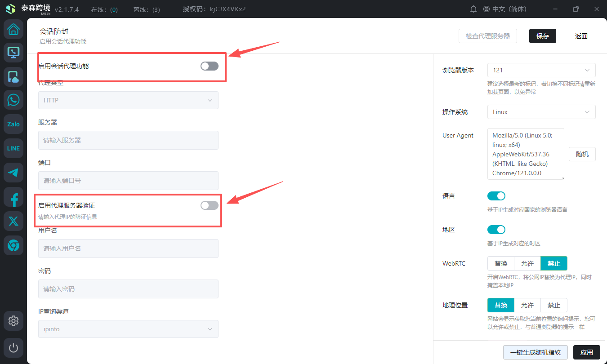Select 允许 for WebRTC
Viewport: 607px width, 364px height.
pyautogui.click(x=527, y=263)
